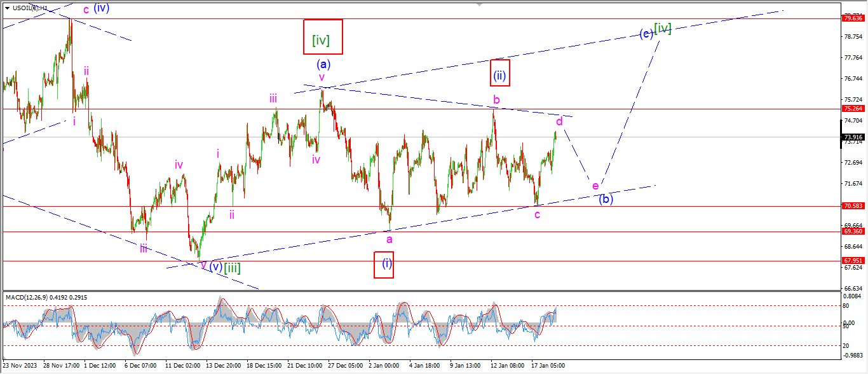Click the current price tag 73.916
Viewport: 868px width, 374px height.
click(x=853, y=137)
